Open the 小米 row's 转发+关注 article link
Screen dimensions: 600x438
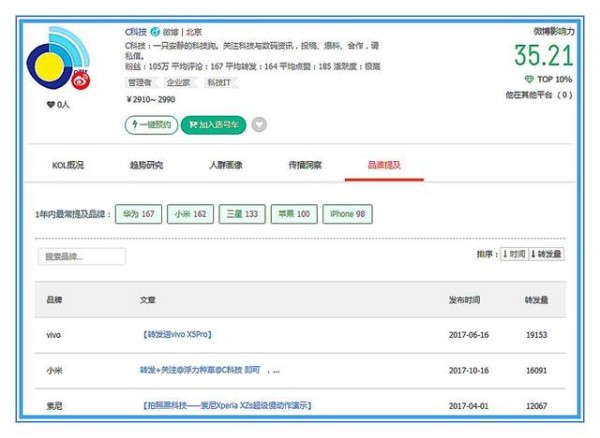200,370
